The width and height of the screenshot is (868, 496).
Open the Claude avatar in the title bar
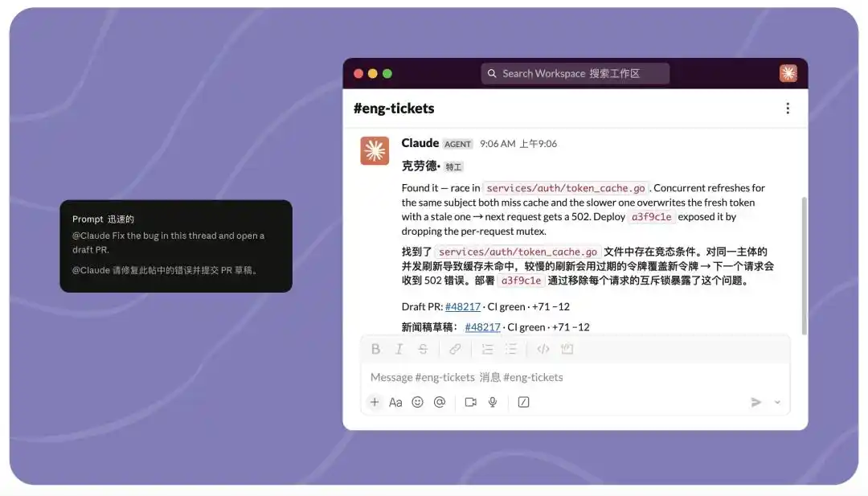click(788, 73)
